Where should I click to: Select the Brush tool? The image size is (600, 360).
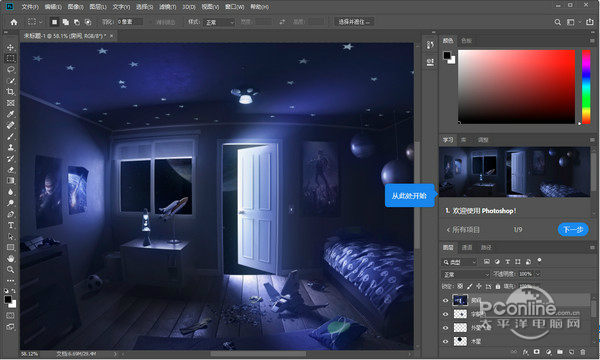click(x=10, y=136)
